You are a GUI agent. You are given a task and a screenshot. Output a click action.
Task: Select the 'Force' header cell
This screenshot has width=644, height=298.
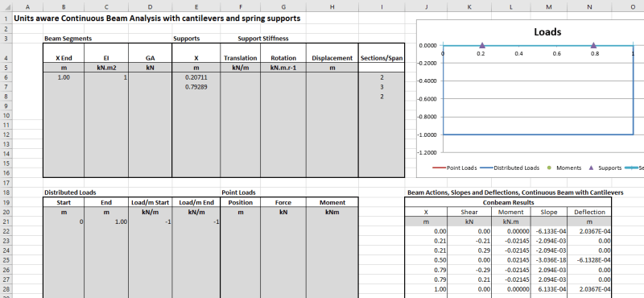point(283,203)
